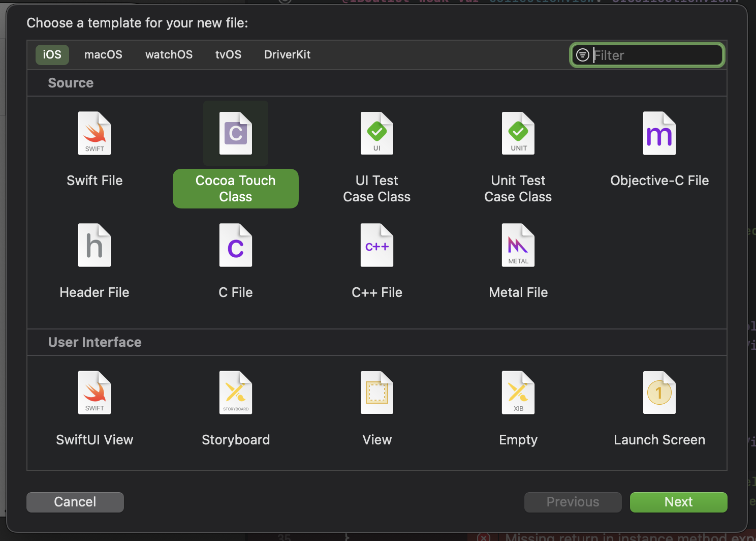Choose the Launch Screen template icon
This screenshot has width=756, height=541.
click(659, 393)
